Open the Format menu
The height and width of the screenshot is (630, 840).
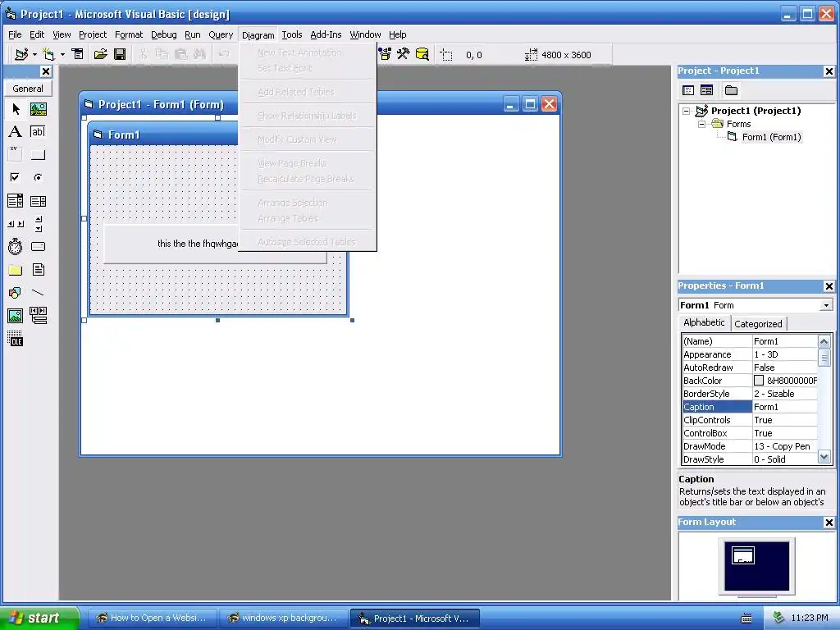[129, 34]
